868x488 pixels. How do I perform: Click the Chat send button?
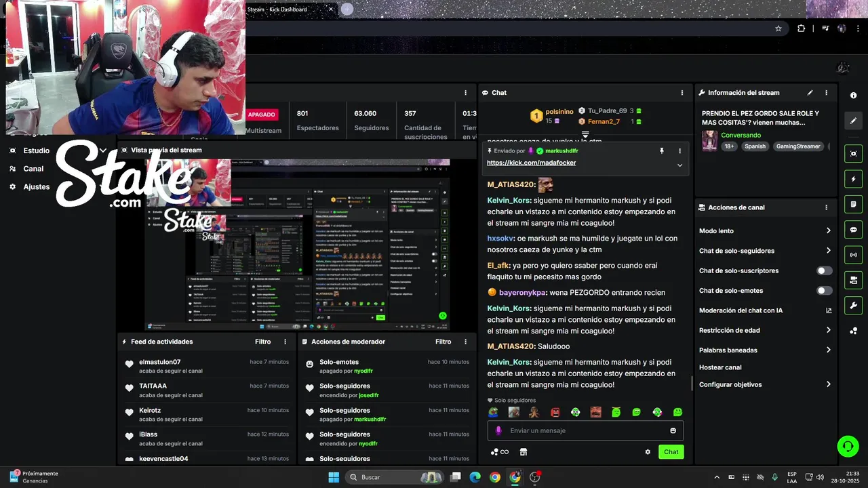(671, 452)
